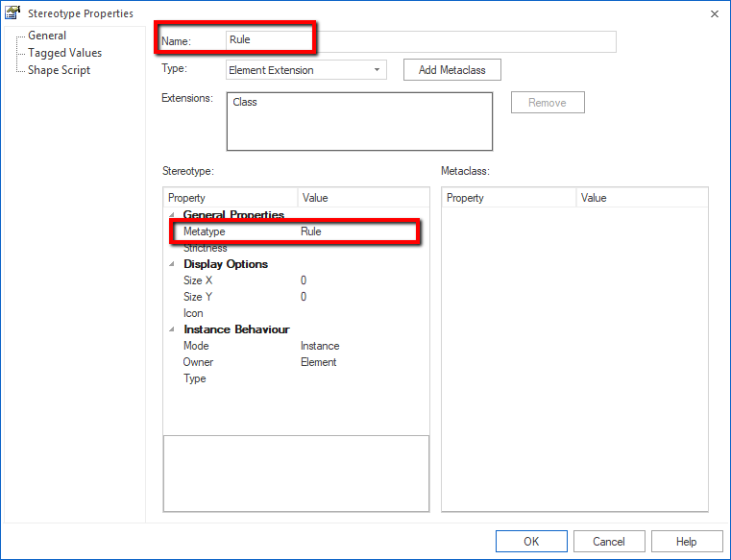Click the Stereotype Properties title bar icon
The image size is (731, 560).
coord(12,13)
